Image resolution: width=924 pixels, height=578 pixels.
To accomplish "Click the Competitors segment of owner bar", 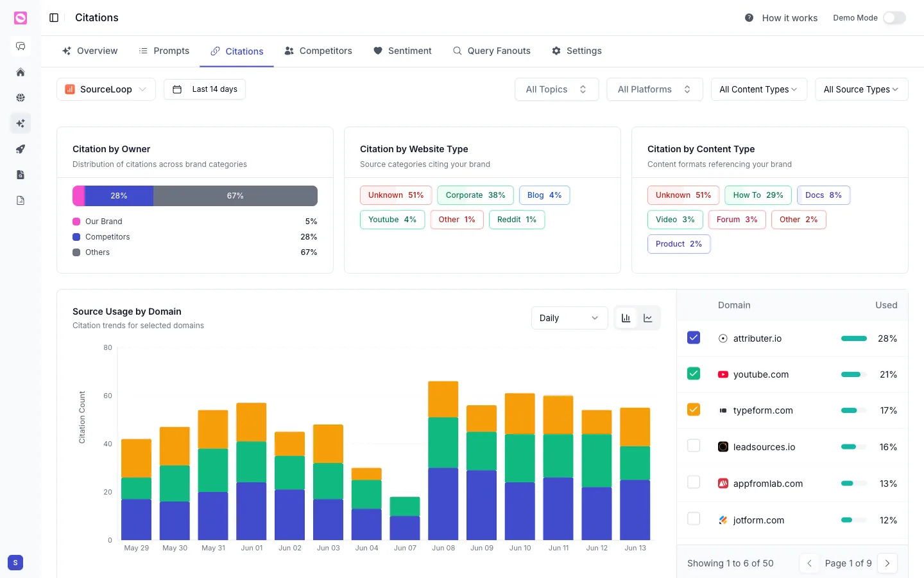I will pos(119,196).
